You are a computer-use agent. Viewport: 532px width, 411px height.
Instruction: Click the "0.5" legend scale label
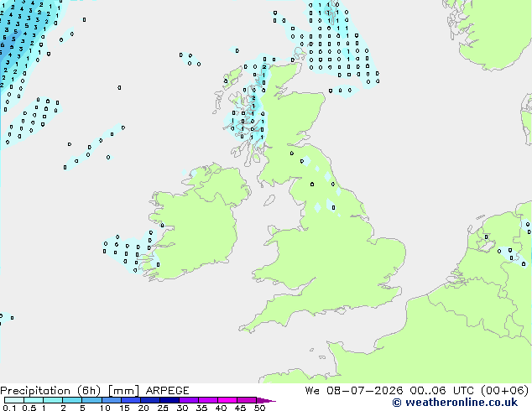(x=29, y=408)
